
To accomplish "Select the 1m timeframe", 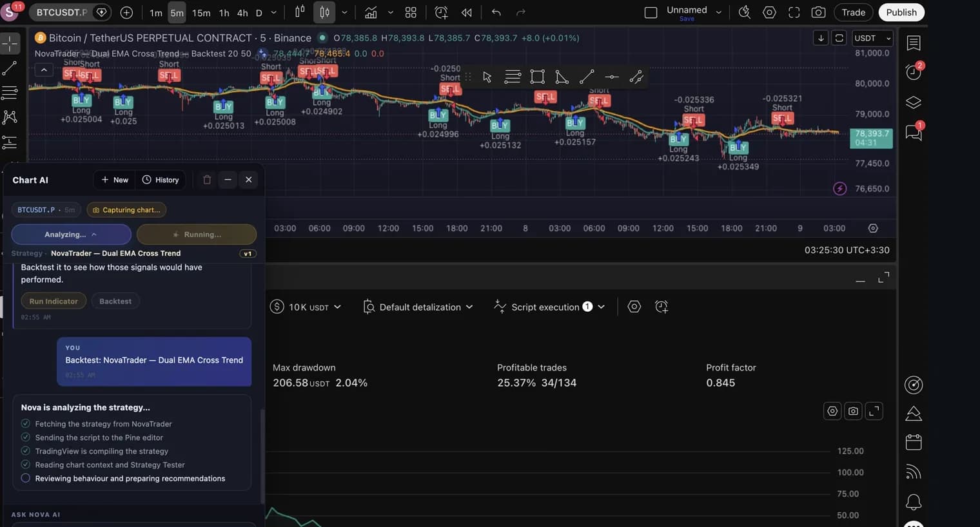I will point(156,12).
